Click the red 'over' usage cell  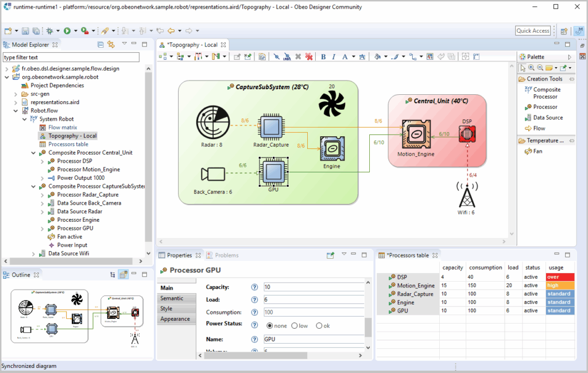[560, 277]
